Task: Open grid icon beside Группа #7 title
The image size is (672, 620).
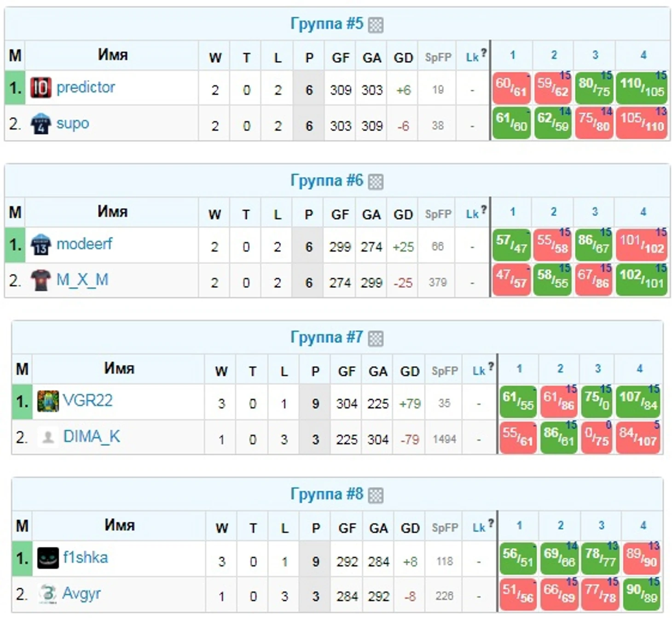Action: pyautogui.click(x=376, y=339)
